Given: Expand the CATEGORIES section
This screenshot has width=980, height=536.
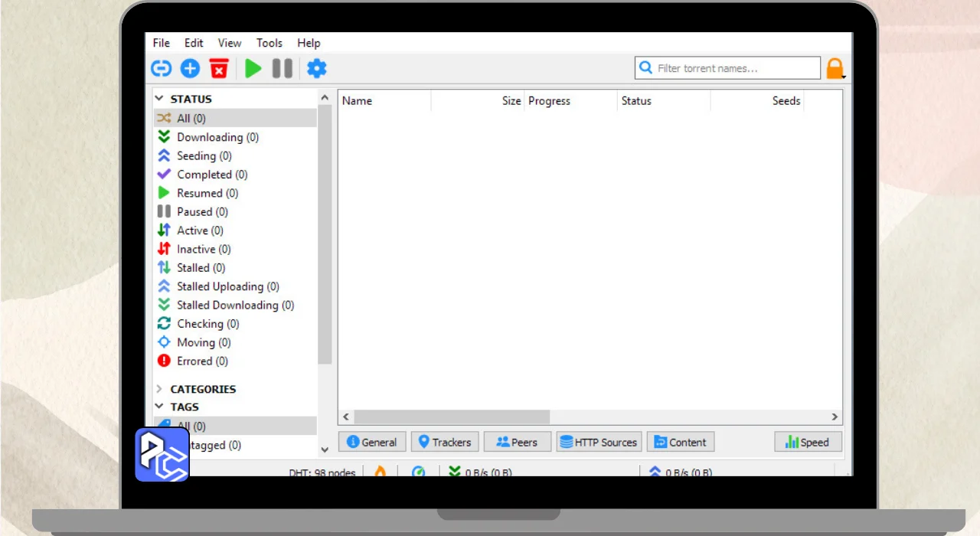Looking at the screenshot, I should 159,389.
